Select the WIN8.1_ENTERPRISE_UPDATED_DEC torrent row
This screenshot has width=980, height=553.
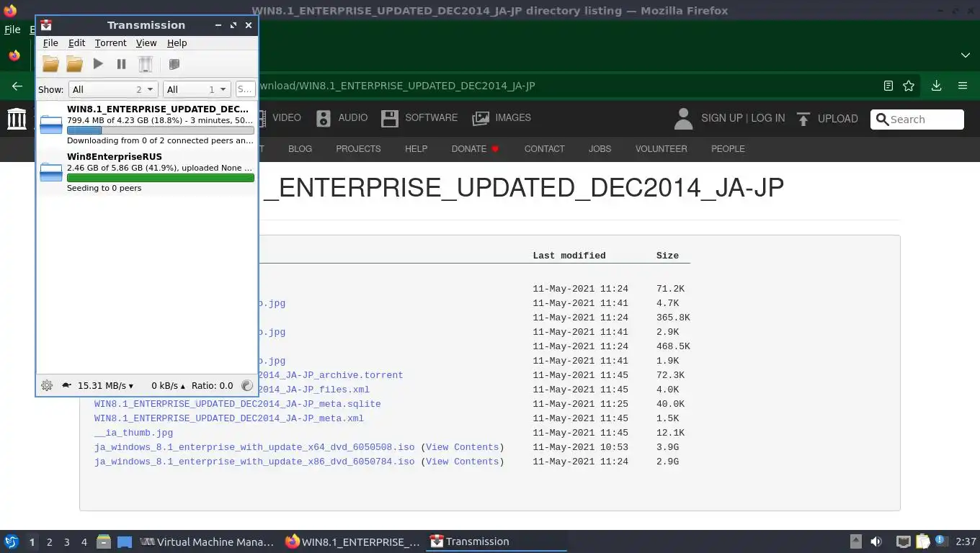point(147,125)
